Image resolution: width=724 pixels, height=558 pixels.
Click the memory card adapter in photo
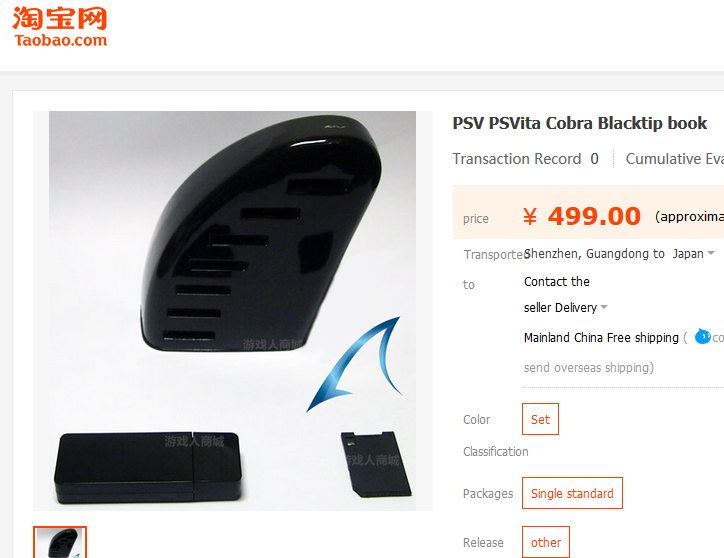click(375, 464)
